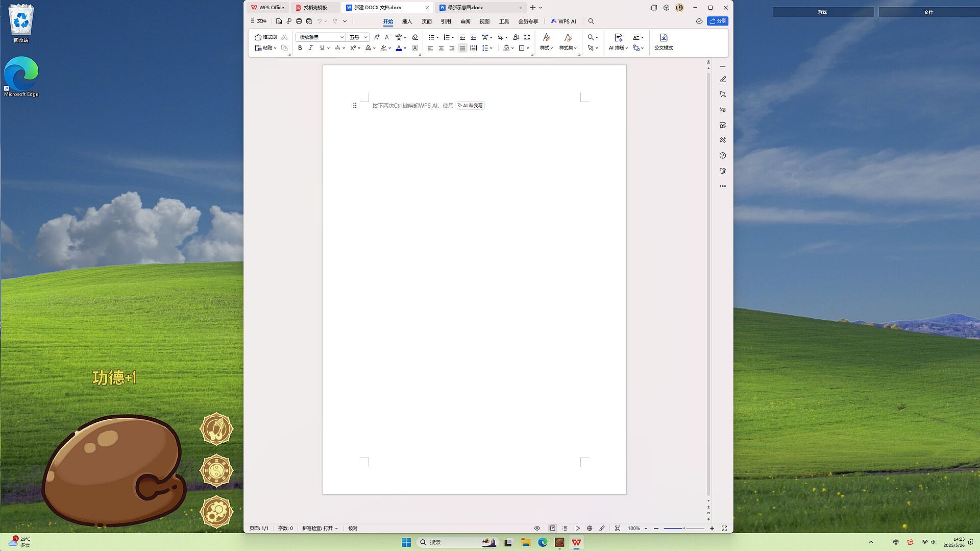
Task: Click the Format Painter (格式刷) icon
Action: [266, 37]
